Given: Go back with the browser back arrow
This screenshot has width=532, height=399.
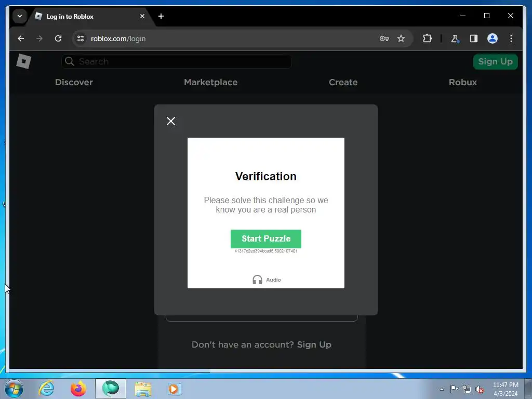Looking at the screenshot, I should pyautogui.click(x=21, y=38).
